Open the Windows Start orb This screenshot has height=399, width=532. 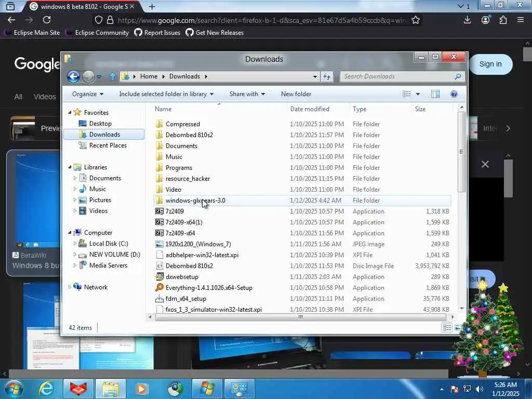click(x=14, y=389)
